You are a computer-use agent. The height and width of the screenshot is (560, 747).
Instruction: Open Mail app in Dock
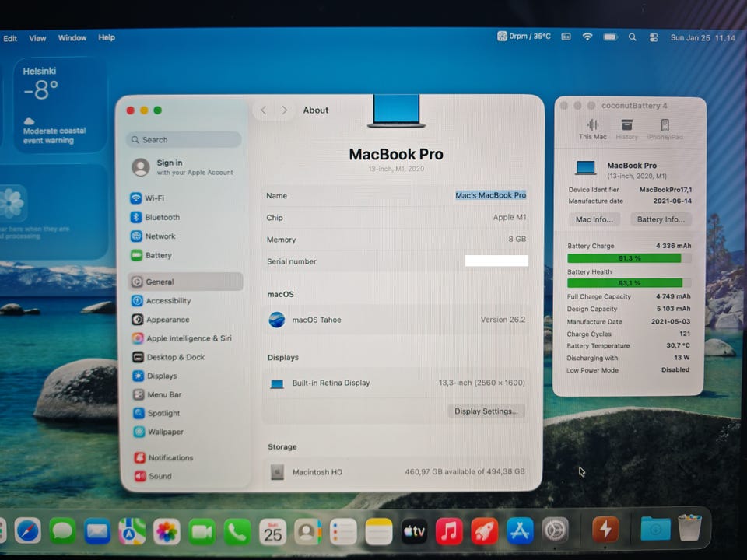click(97, 531)
